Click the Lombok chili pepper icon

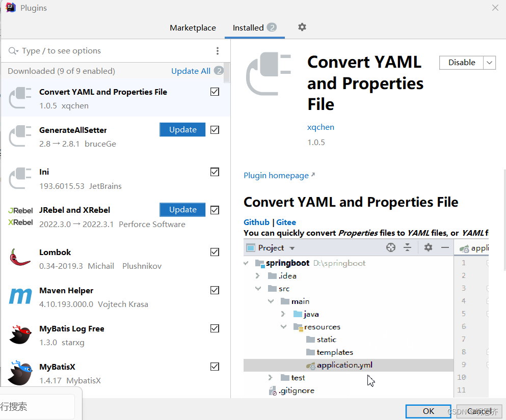point(20,257)
